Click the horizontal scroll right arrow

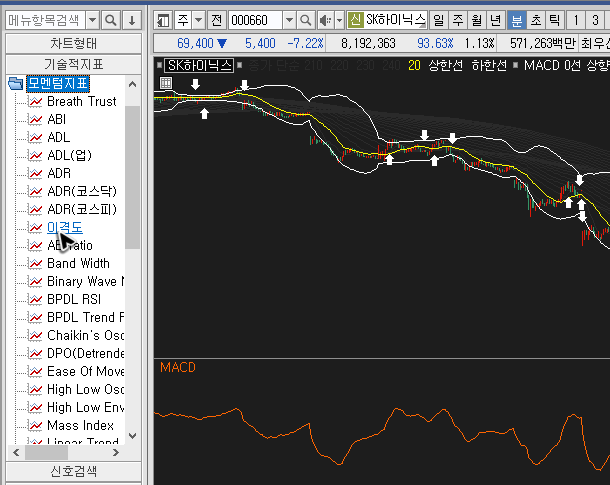[x=116, y=452]
